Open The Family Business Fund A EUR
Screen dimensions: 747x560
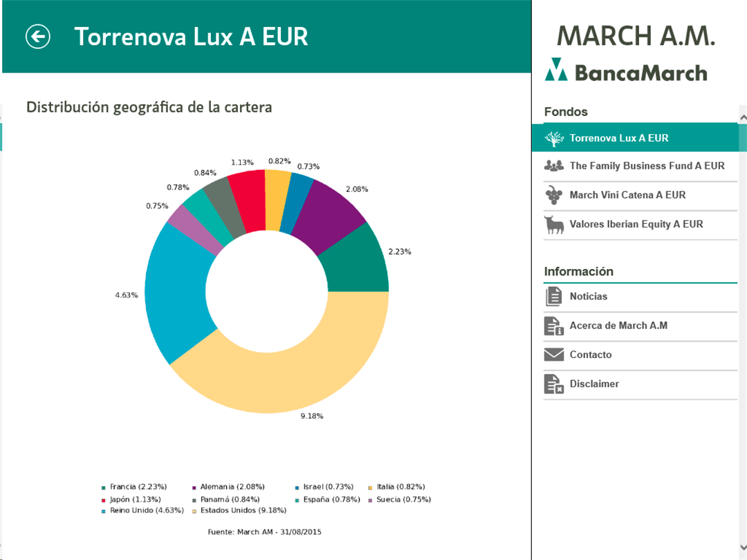pyautogui.click(x=640, y=167)
